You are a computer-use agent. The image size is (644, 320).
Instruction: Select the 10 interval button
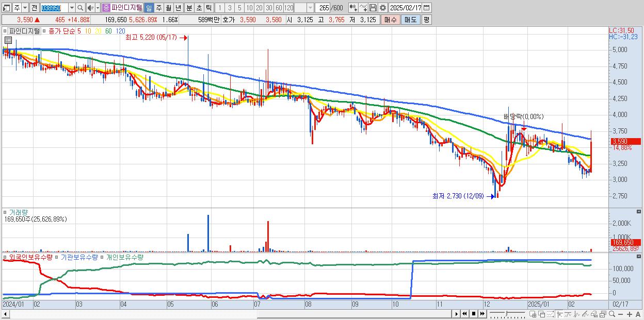point(249,8)
